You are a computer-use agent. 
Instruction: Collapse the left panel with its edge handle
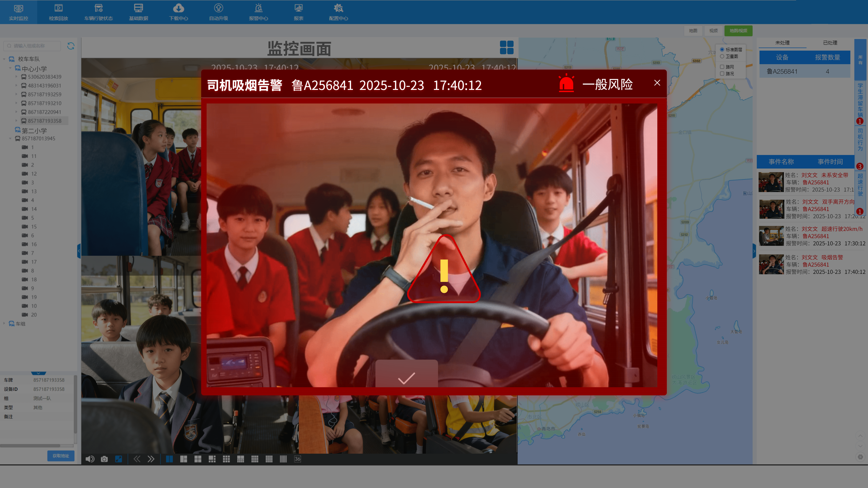pyautogui.click(x=79, y=251)
